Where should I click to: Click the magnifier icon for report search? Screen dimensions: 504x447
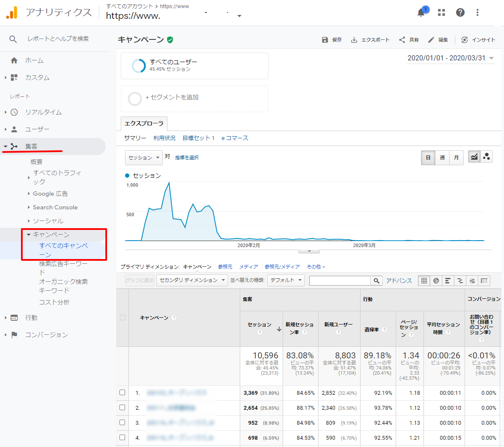coord(13,39)
